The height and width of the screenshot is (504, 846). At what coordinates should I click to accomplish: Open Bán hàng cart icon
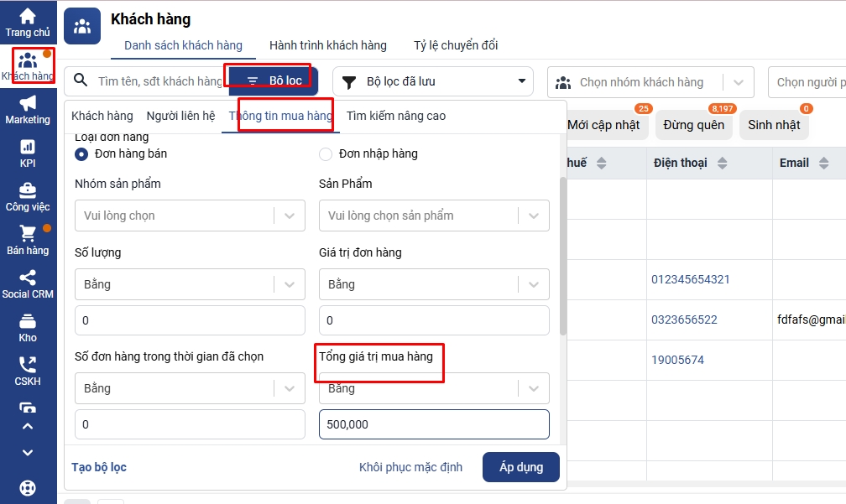[28, 235]
